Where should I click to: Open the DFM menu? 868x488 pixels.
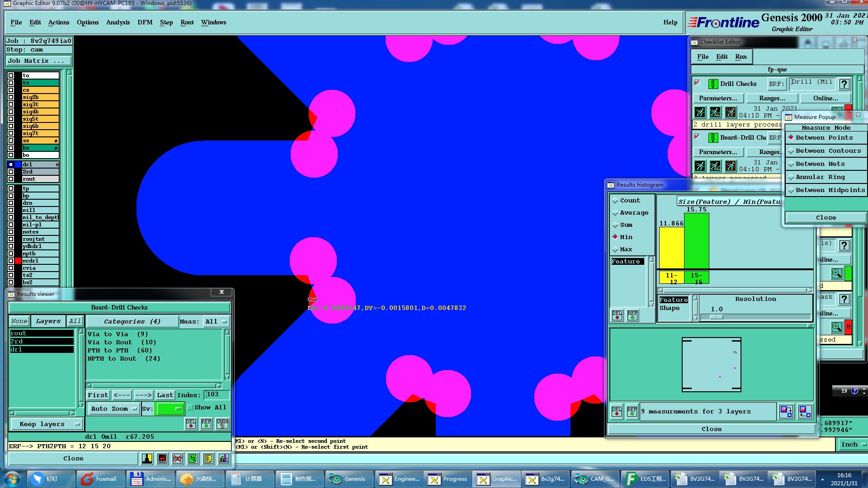click(145, 22)
